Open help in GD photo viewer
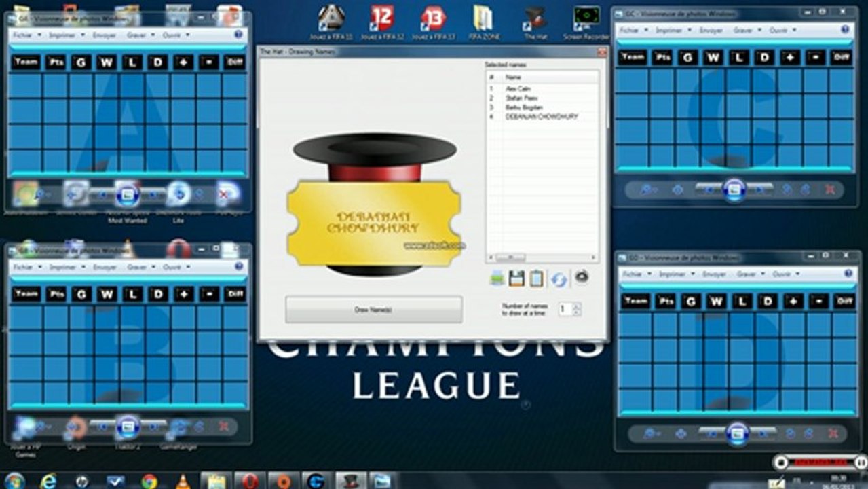Screen dimensions: 868x489 coord(848,274)
